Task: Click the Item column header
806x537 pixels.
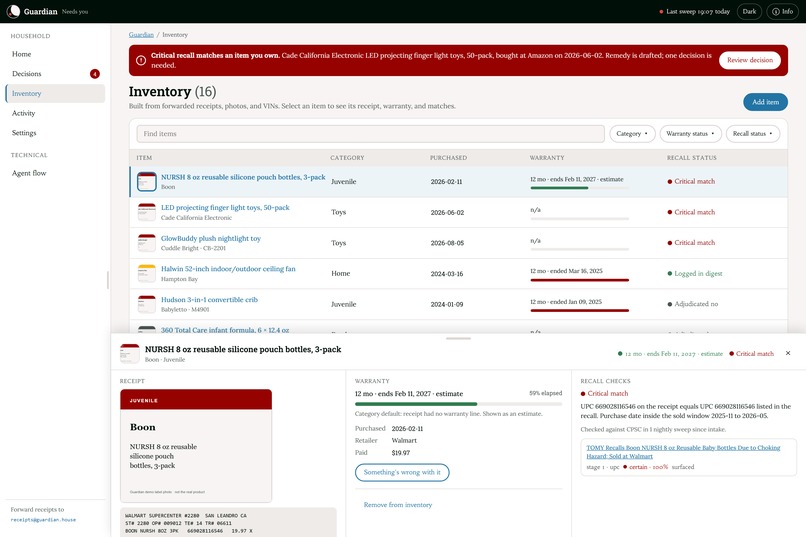Action: point(144,158)
